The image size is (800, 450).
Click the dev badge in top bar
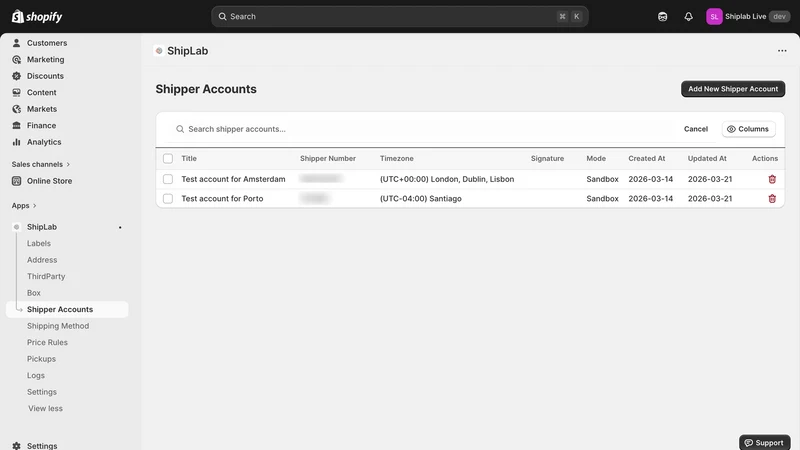779,16
